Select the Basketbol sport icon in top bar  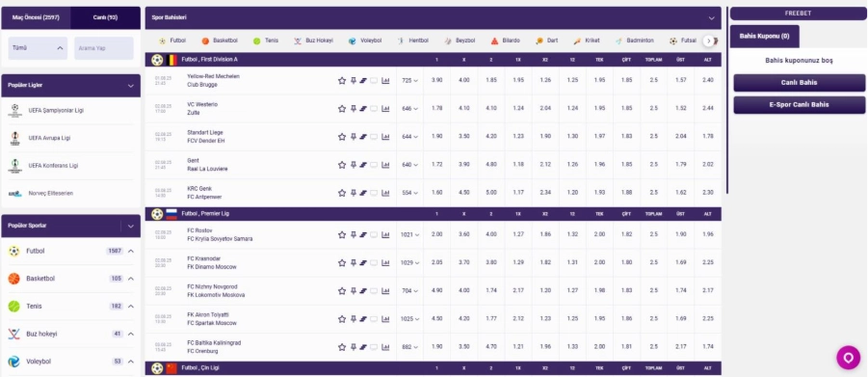(x=205, y=41)
